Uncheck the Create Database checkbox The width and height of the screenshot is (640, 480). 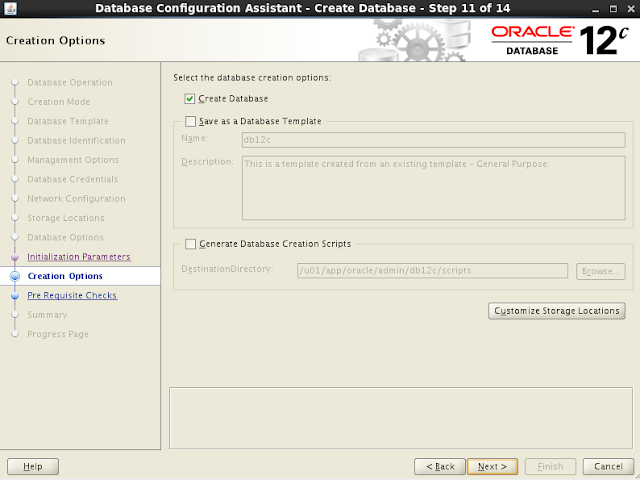[189, 99]
